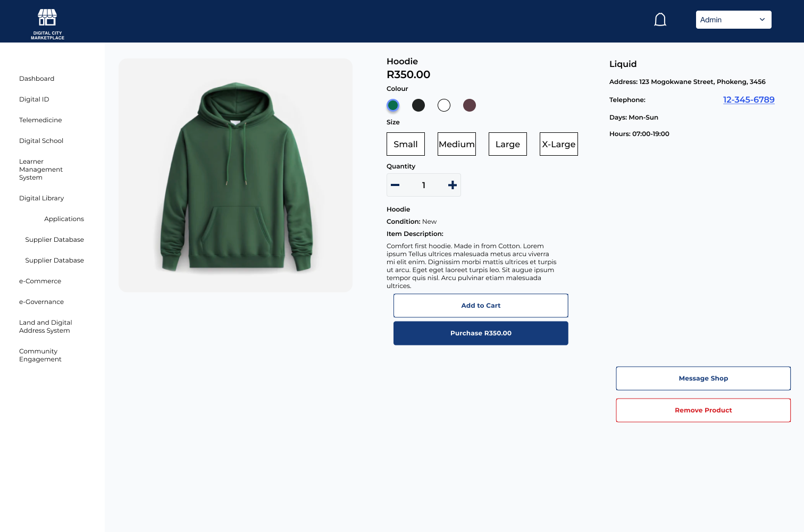Screen dimensions: 804x532
Task: Select X-Large size option
Action: click(x=559, y=144)
